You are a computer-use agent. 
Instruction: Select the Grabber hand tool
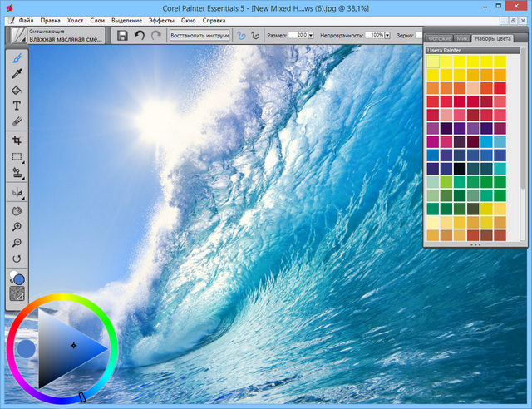tap(17, 211)
